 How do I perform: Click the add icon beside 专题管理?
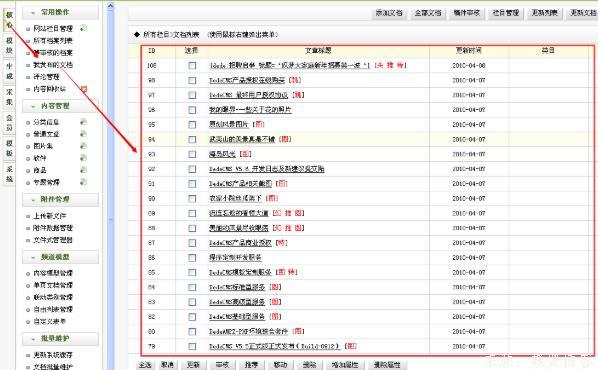(x=83, y=182)
